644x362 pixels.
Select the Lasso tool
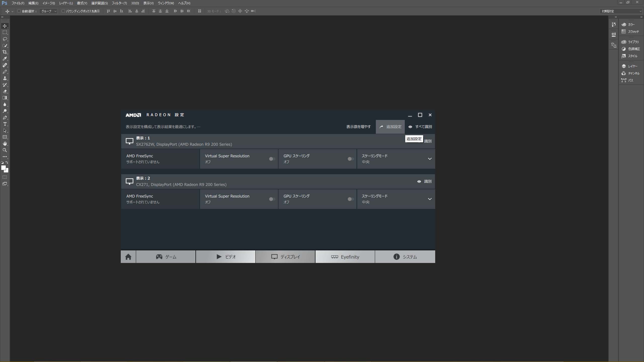[x=5, y=39]
